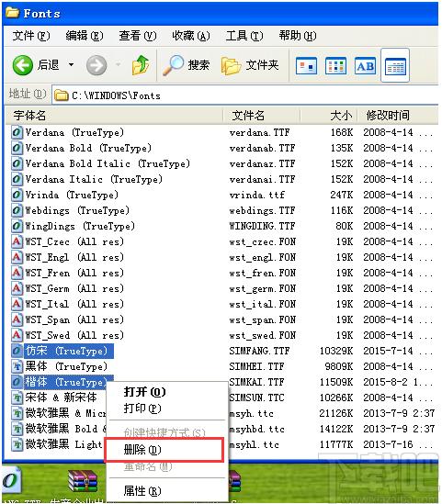Screen dimensions: 442x504
Task: Click the 仿宋 (TrueType) font icon
Action: pyautogui.click(x=17, y=351)
